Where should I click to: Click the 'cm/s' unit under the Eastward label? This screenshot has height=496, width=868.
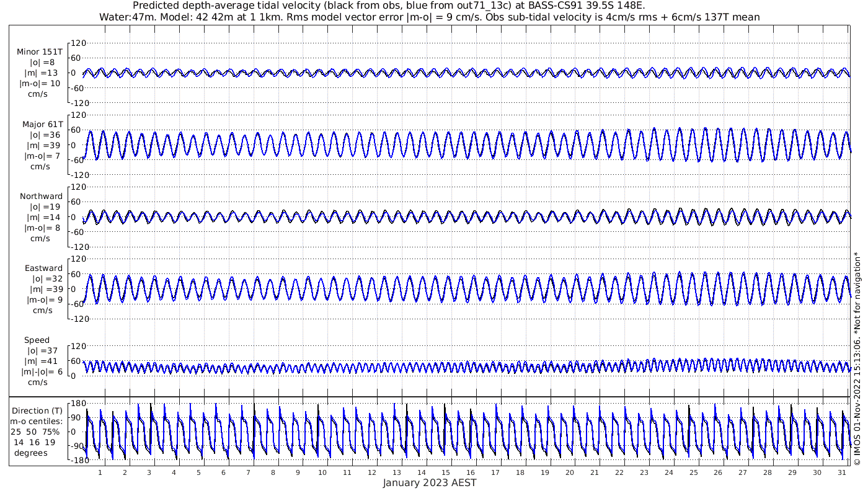click(x=42, y=310)
